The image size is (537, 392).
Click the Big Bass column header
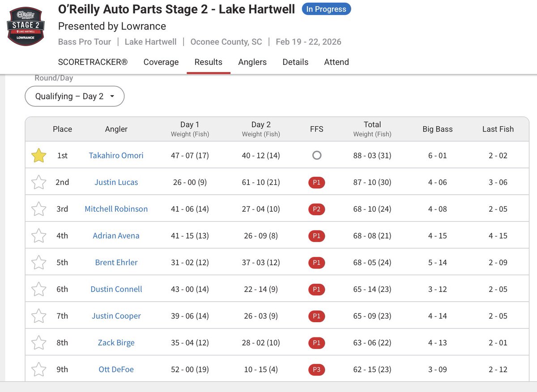click(x=438, y=129)
